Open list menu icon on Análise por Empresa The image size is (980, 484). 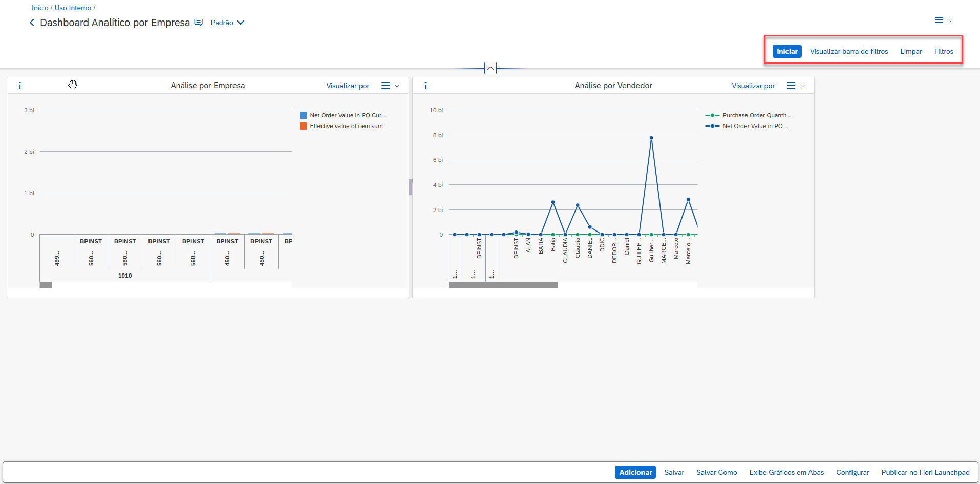coord(386,86)
